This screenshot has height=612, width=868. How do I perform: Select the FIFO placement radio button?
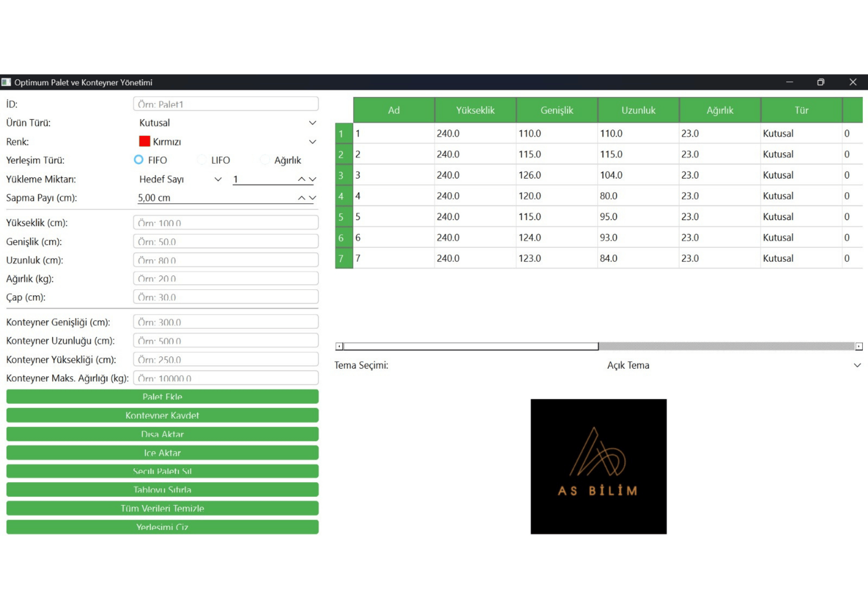pyautogui.click(x=138, y=160)
